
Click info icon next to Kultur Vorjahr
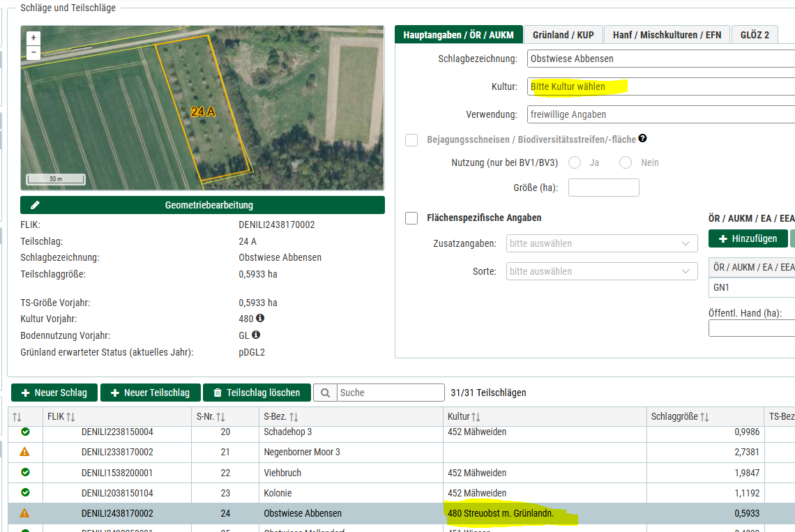(x=260, y=319)
